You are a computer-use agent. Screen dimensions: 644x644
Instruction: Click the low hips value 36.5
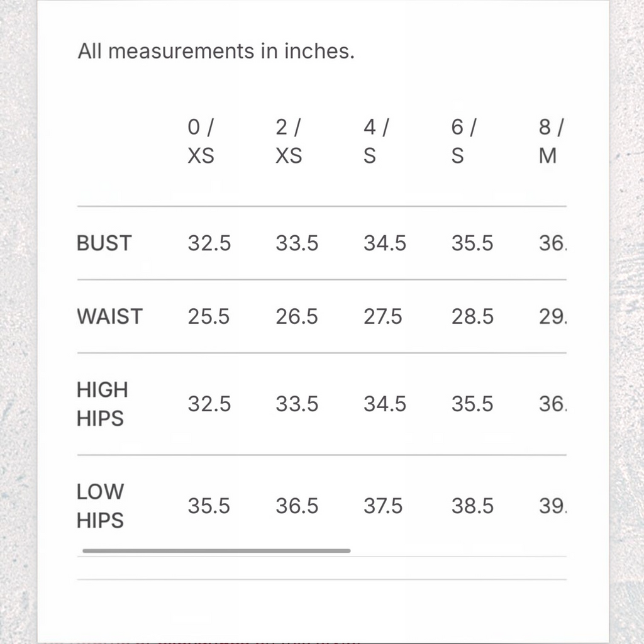coord(297,506)
